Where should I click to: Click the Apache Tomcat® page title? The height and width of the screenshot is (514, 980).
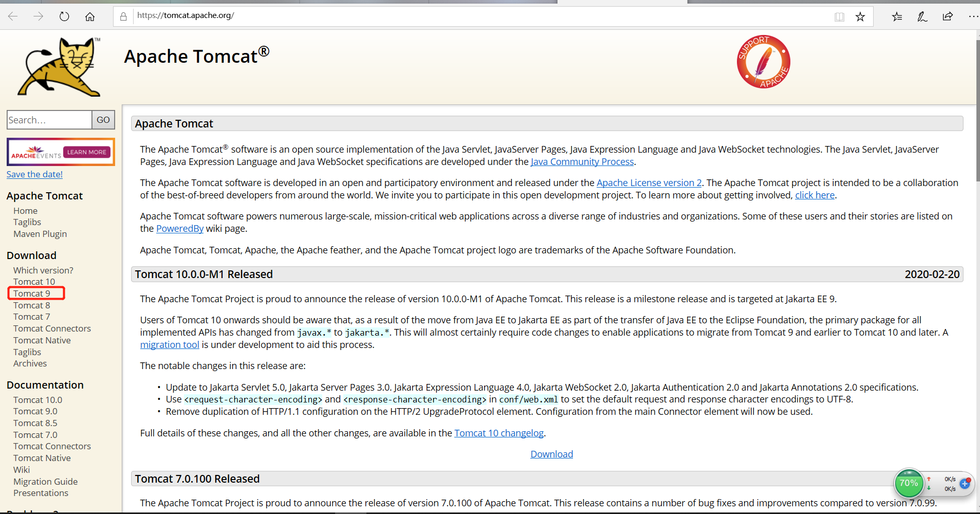(x=197, y=56)
